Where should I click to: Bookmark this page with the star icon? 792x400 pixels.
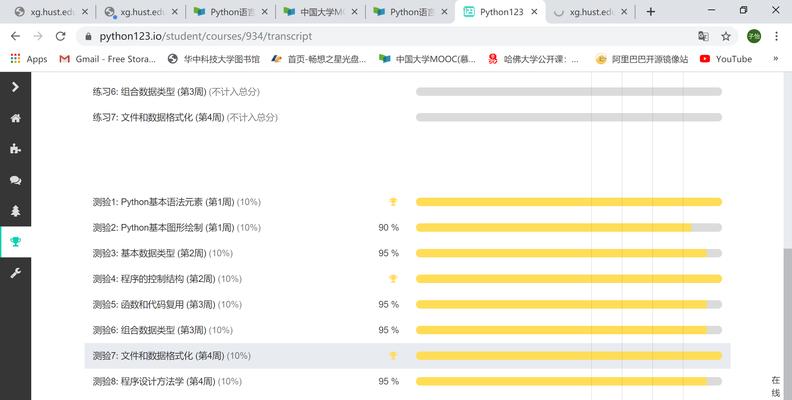(x=726, y=36)
